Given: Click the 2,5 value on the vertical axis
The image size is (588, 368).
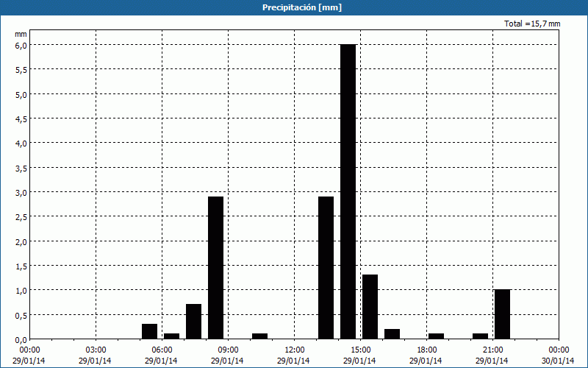Looking at the screenshot, I should point(21,217).
